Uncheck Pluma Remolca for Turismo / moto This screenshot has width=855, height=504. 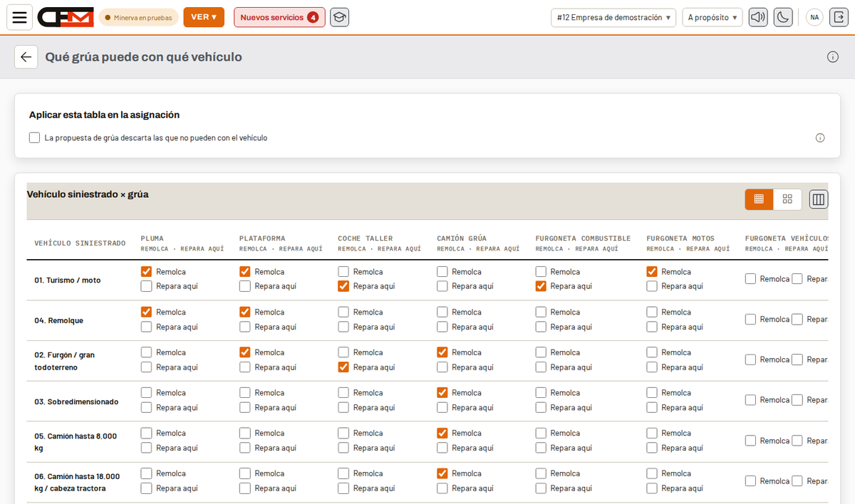click(x=146, y=272)
